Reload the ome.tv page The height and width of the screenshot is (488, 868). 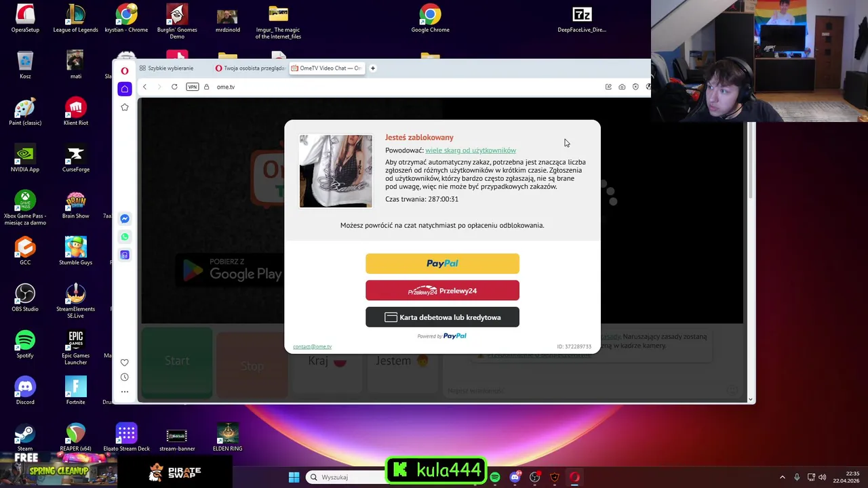(174, 87)
